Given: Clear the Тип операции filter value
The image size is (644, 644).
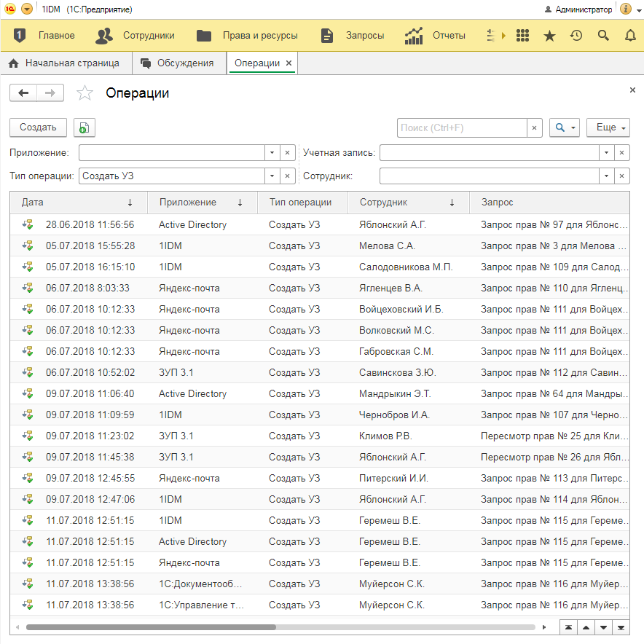Looking at the screenshot, I should [x=288, y=176].
